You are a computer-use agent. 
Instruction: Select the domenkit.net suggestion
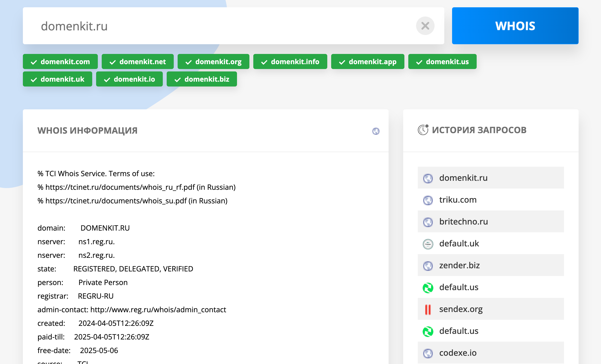pos(137,62)
